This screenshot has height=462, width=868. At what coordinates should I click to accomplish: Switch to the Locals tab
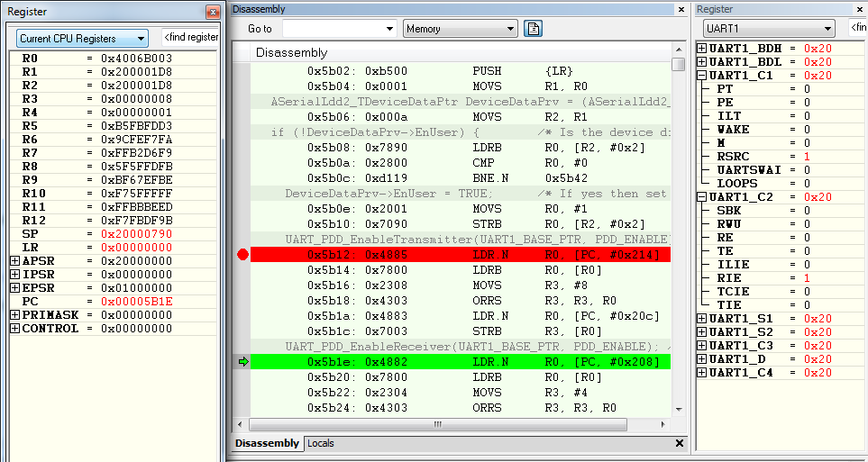coord(321,443)
